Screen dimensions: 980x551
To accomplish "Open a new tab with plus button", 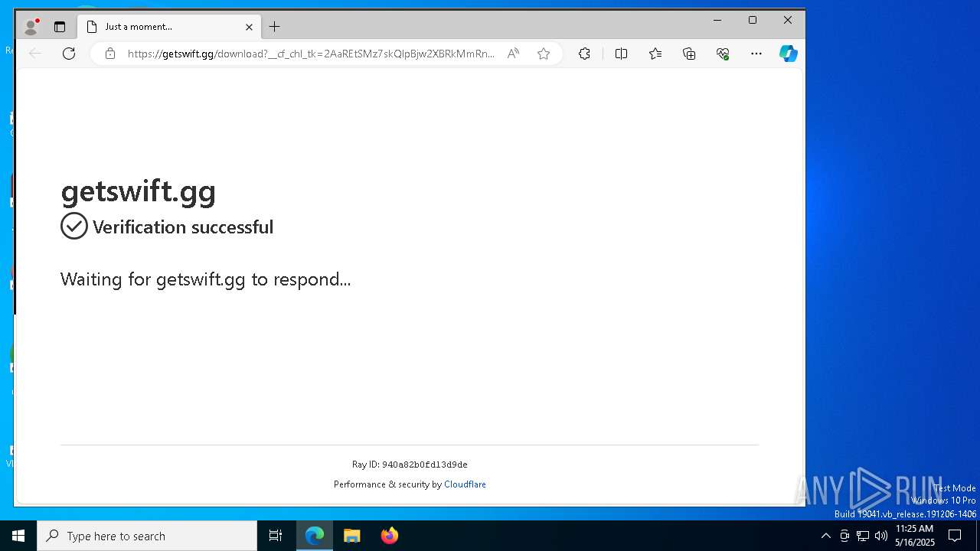I will (x=274, y=27).
